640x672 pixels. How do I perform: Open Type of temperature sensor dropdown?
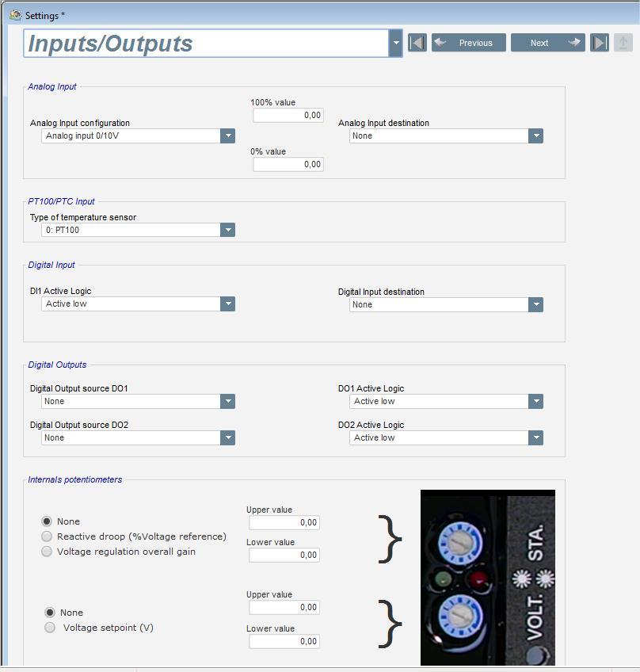tap(228, 230)
